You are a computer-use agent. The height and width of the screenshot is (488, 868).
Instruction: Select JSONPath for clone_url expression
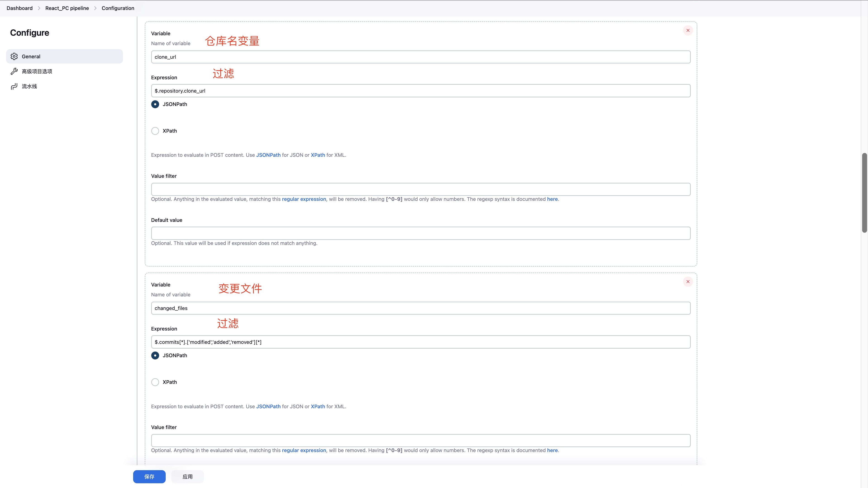coord(155,104)
